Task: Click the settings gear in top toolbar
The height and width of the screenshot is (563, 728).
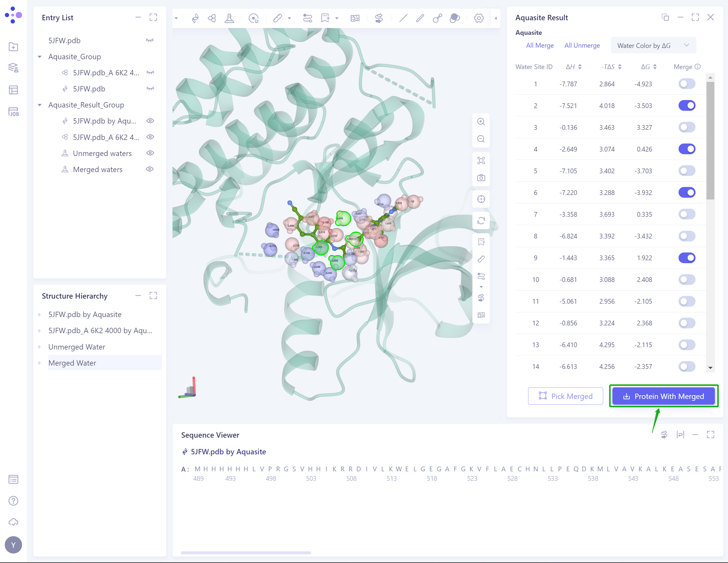Action: (479, 18)
